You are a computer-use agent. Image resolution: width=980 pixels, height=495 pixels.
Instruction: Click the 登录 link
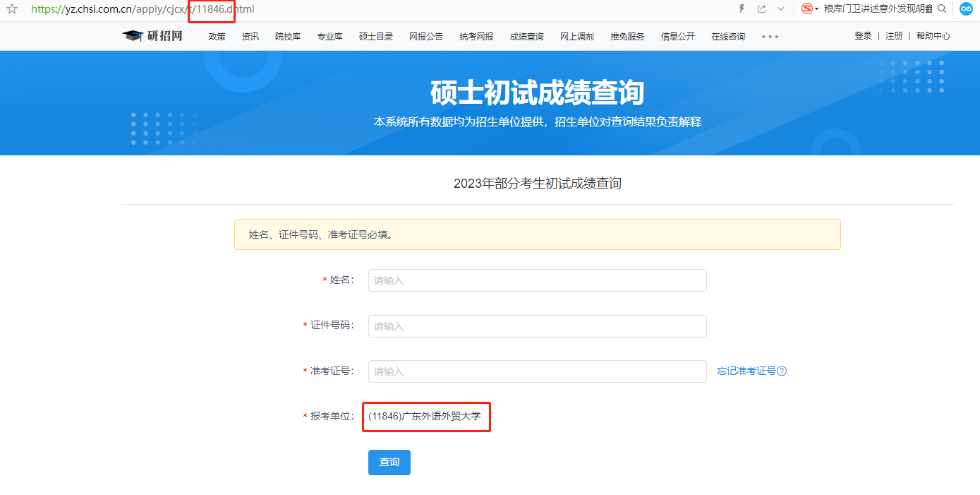[x=863, y=36]
